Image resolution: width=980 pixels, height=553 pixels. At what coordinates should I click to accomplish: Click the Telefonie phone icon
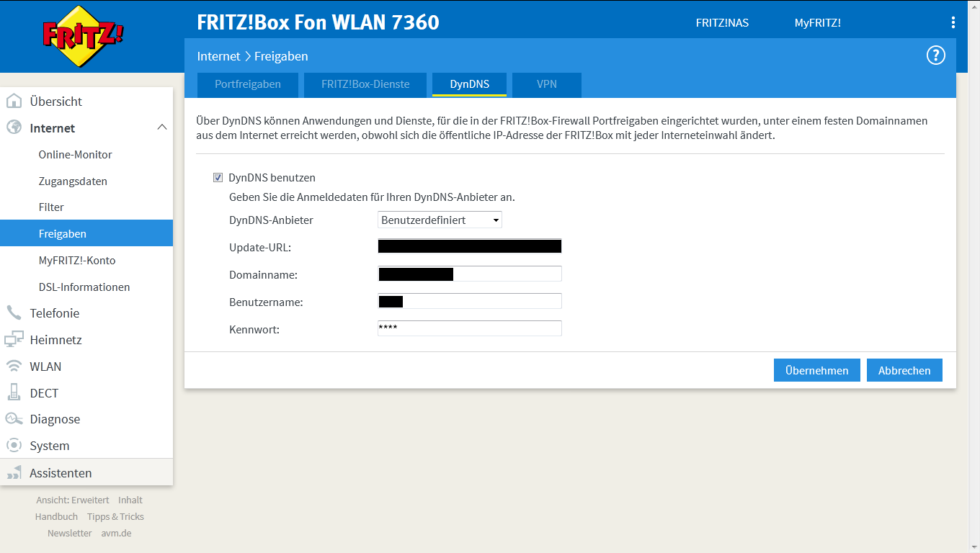pyautogui.click(x=14, y=313)
